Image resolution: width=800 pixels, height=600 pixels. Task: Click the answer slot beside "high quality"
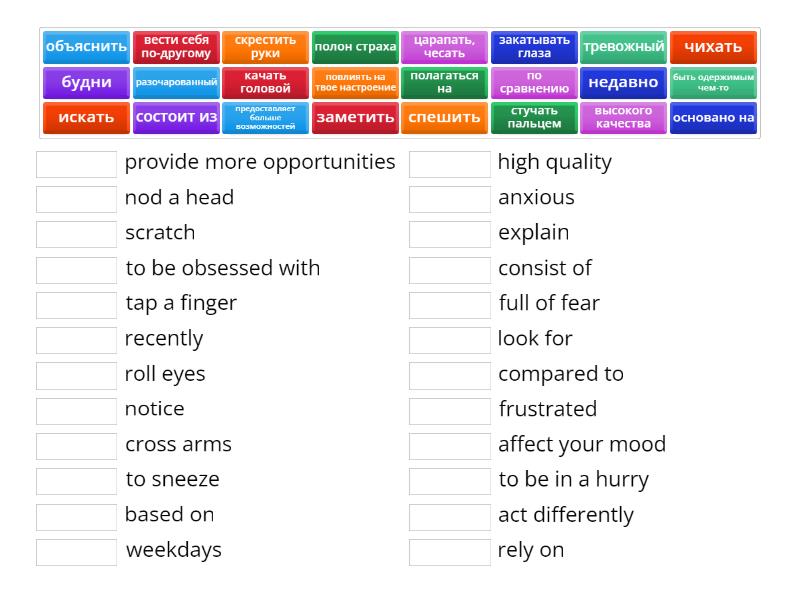(450, 161)
